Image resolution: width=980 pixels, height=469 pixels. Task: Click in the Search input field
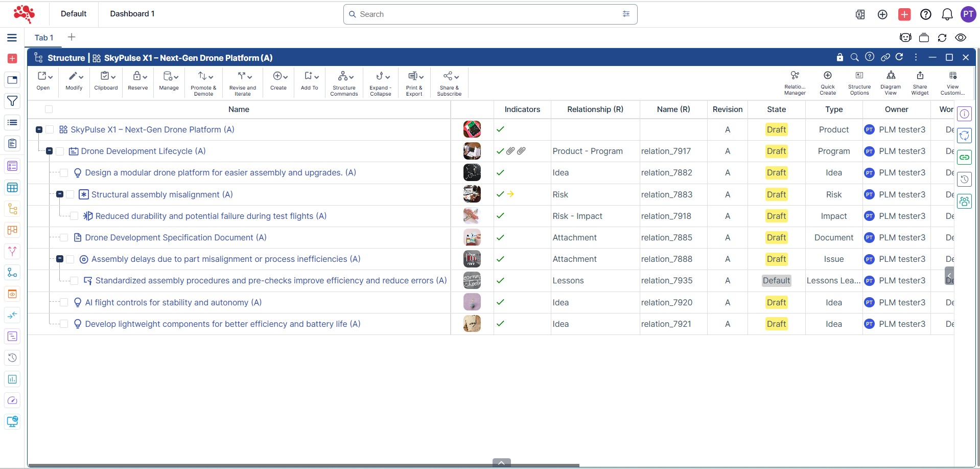485,14
